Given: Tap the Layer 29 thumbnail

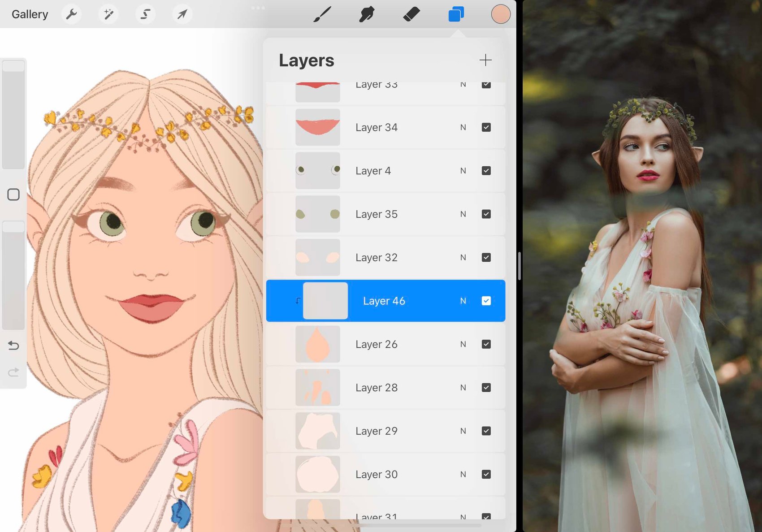Looking at the screenshot, I should click(x=318, y=431).
